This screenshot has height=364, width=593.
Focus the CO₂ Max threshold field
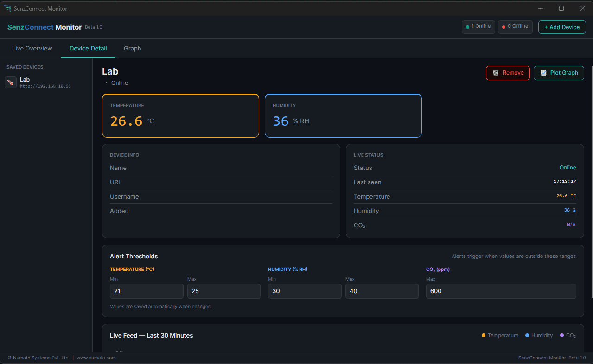click(x=501, y=291)
